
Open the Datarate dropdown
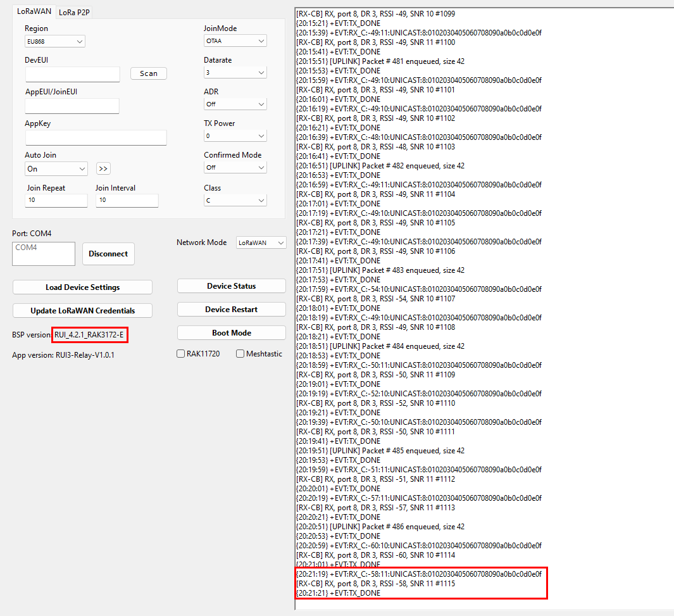coord(235,73)
